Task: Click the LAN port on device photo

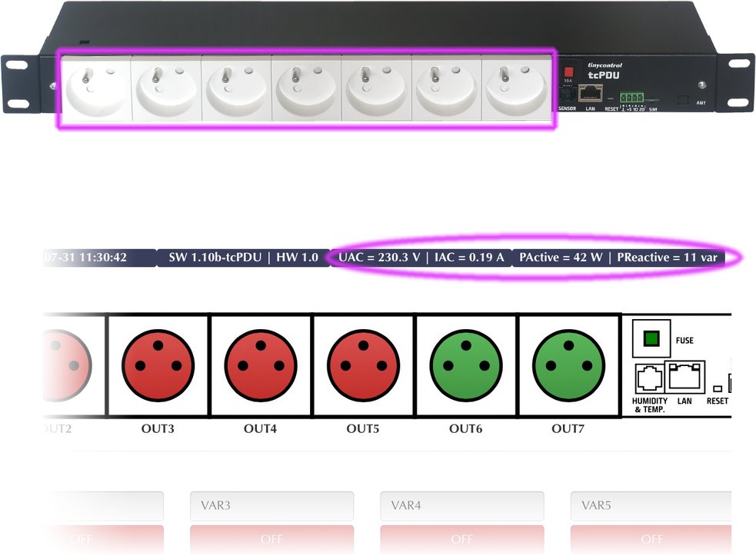Action: point(590,95)
